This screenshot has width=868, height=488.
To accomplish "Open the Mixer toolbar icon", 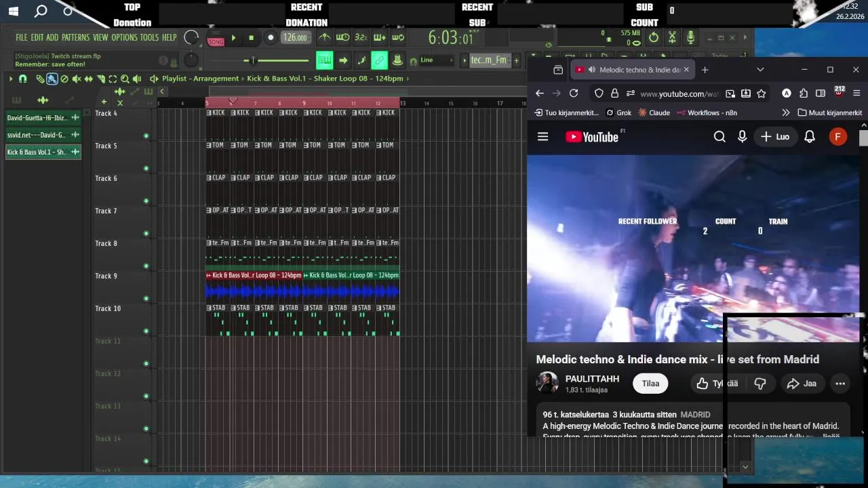I will pos(397,60).
